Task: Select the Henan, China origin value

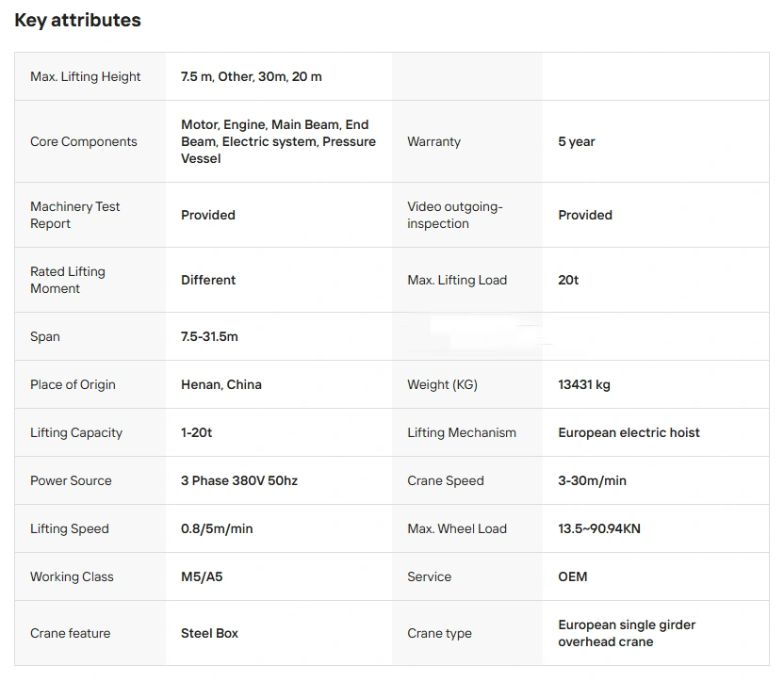Action: (x=221, y=384)
